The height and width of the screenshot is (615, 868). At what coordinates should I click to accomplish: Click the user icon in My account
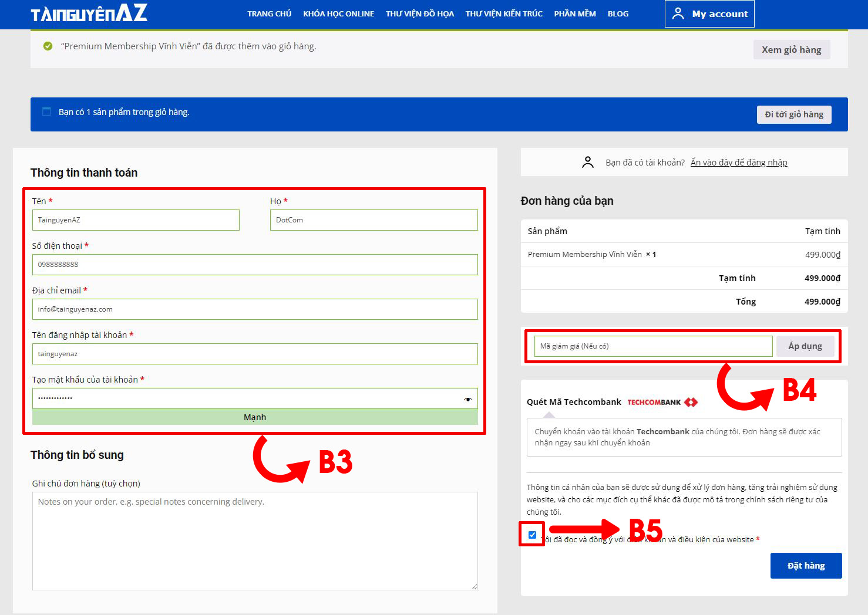coord(678,13)
